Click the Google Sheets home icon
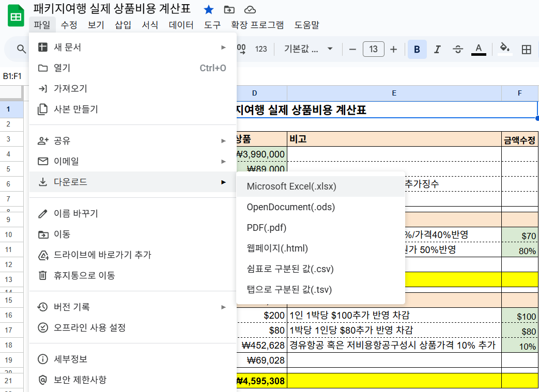The height and width of the screenshot is (392, 539). [16, 15]
